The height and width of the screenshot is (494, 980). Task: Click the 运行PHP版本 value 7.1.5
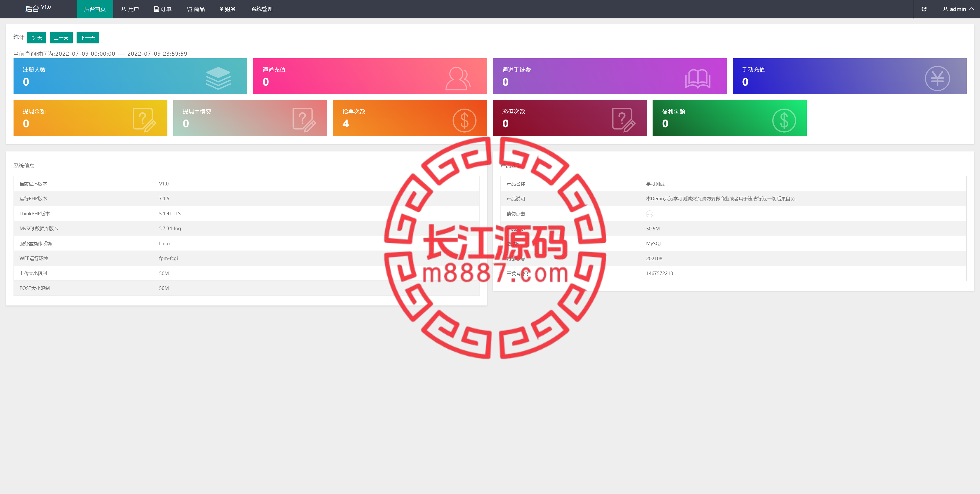[164, 198]
